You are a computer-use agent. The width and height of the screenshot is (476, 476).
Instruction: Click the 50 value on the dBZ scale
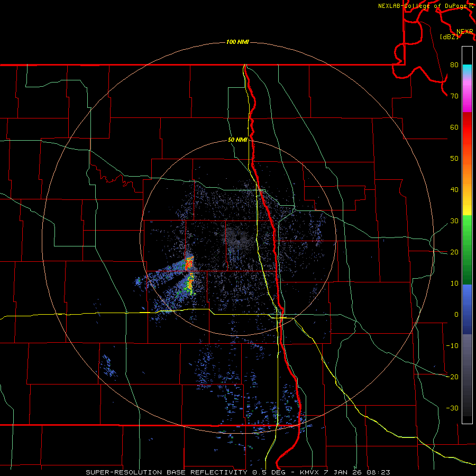click(454, 159)
